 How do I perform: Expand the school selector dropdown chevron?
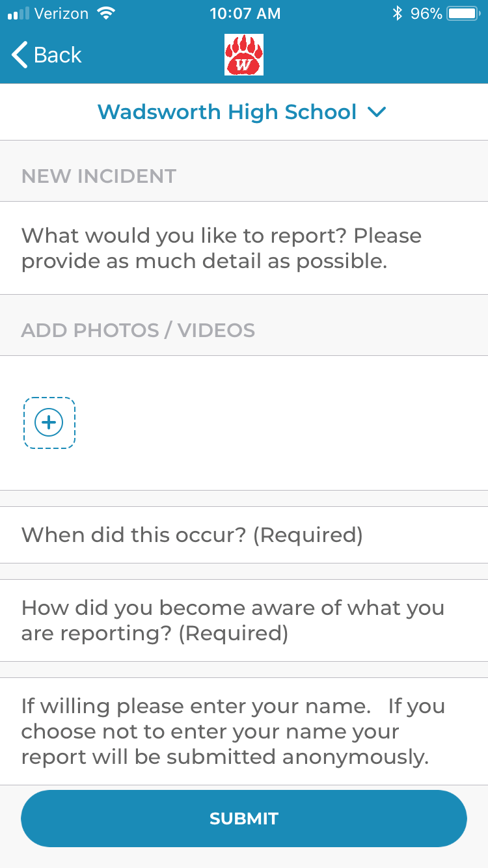377,112
